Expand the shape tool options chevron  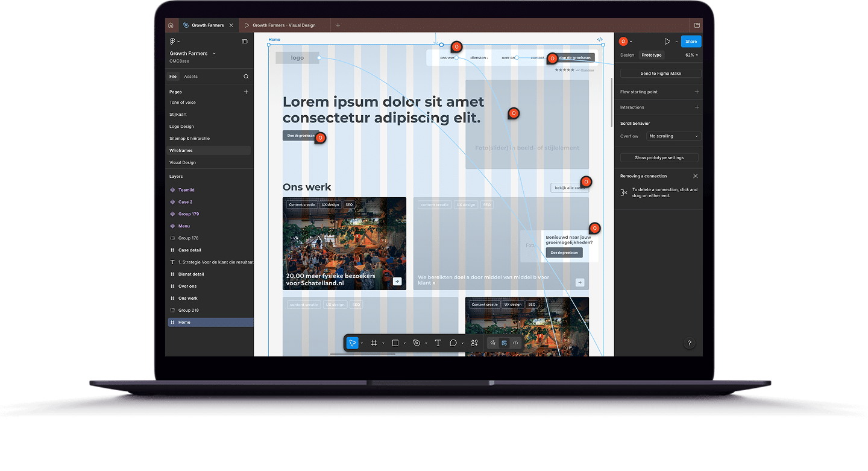point(404,344)
